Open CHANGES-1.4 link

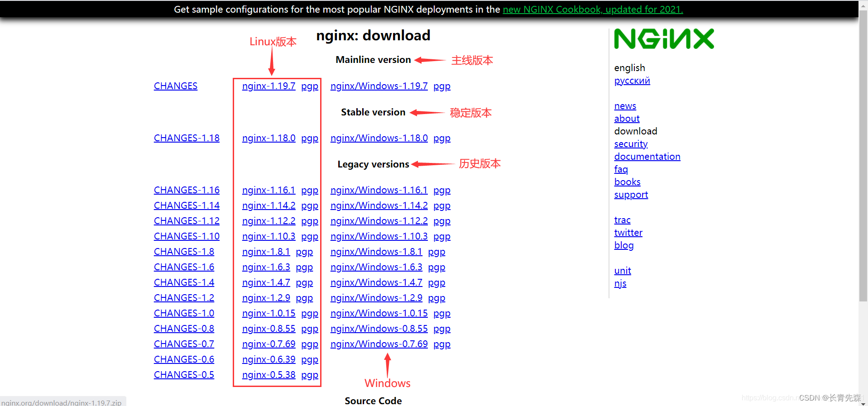point(184,282)
